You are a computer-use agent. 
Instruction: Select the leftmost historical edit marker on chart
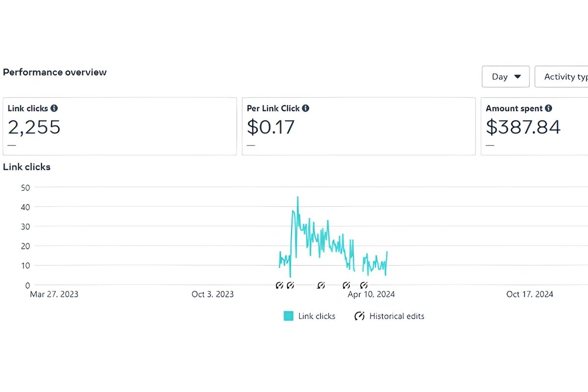click(279, 285)
